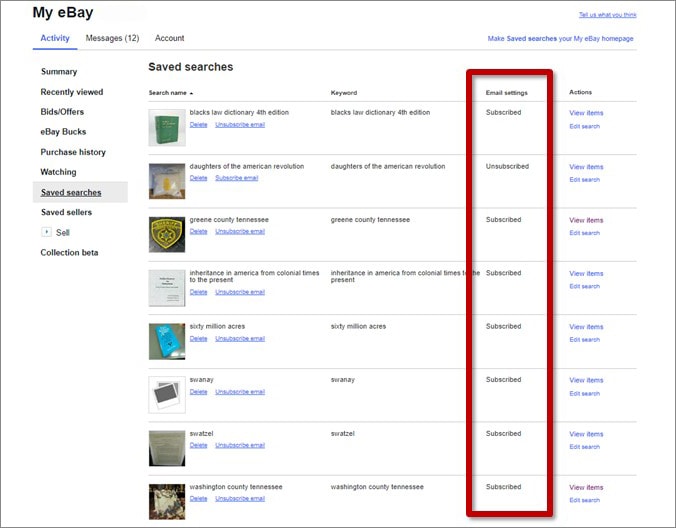Delete inheritance in america search
The height and width of the screenshot is (528, 676).
[x=198, y=292]
